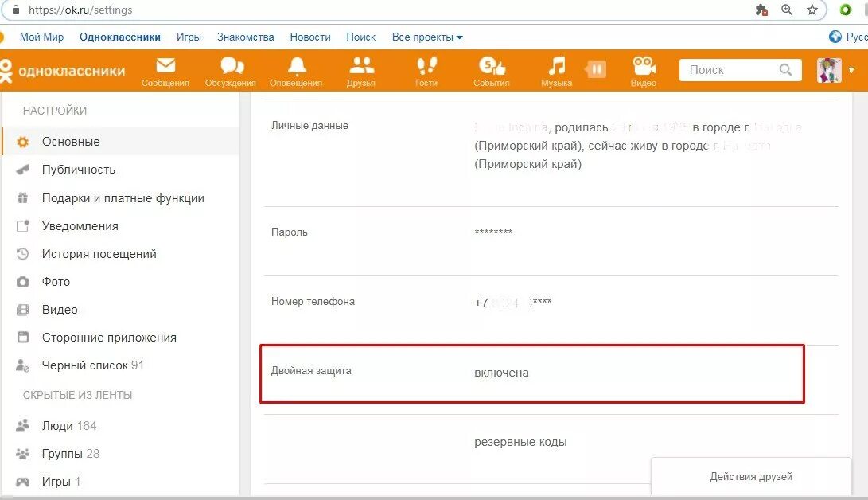This screenshot has width=868, height=500.
Task: Open Черный список 91
Action: click(121, 365)
